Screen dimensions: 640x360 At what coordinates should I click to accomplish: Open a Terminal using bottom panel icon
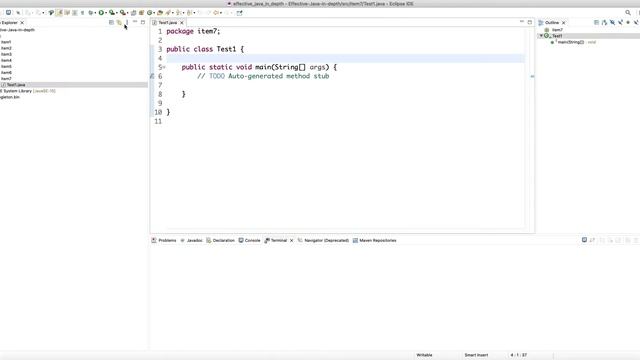coord(584,240)
